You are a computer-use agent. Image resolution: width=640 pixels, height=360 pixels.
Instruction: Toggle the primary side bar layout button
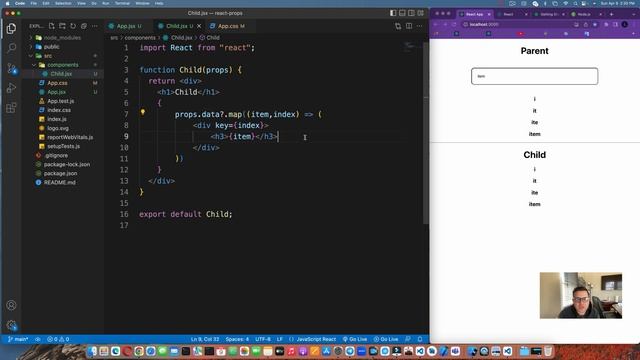393,13
